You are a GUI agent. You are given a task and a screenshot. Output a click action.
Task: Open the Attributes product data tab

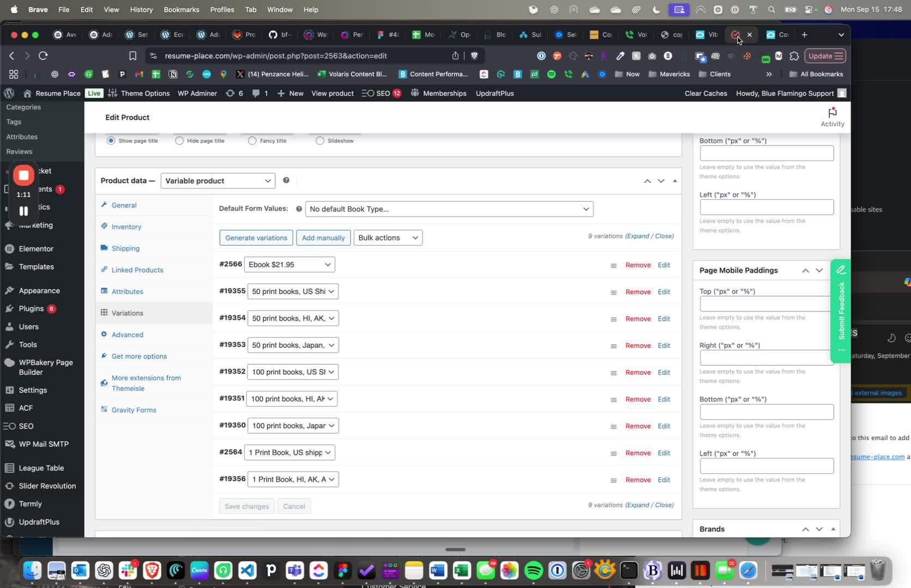pyautogui.click(x=127, y=291)
